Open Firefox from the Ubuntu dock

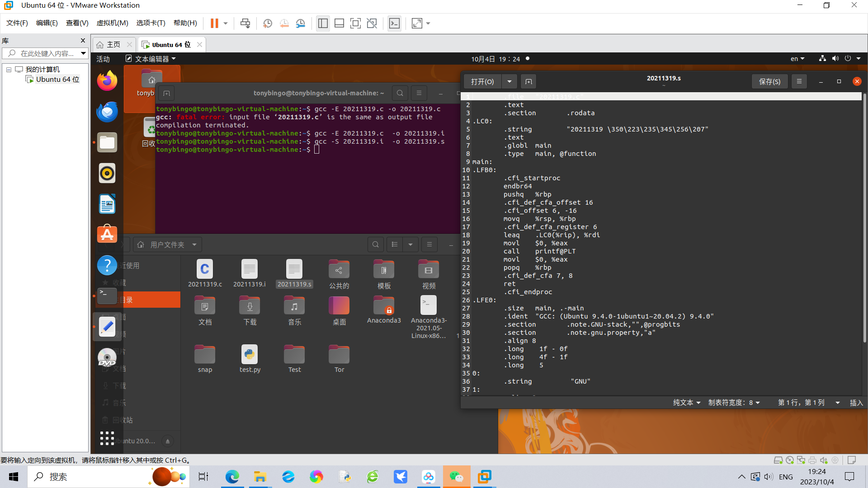107,81
